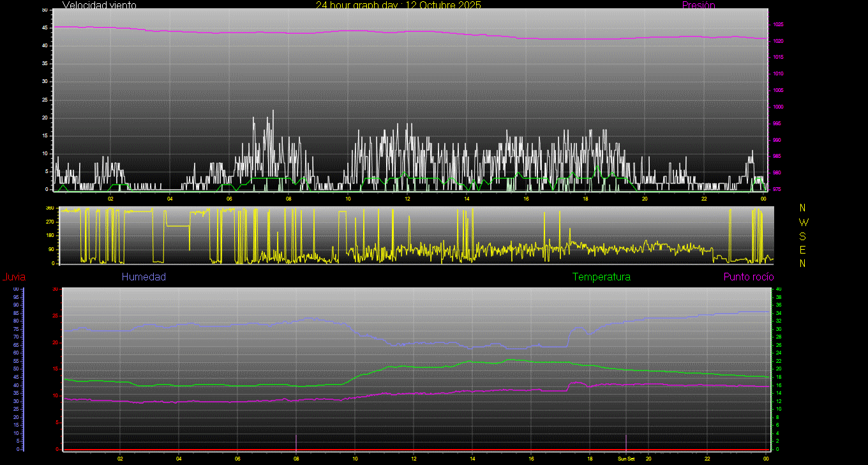Click the "Velocidad viento" wind speed label
This screenshot has height=465, width=868.
pos(99,5)
